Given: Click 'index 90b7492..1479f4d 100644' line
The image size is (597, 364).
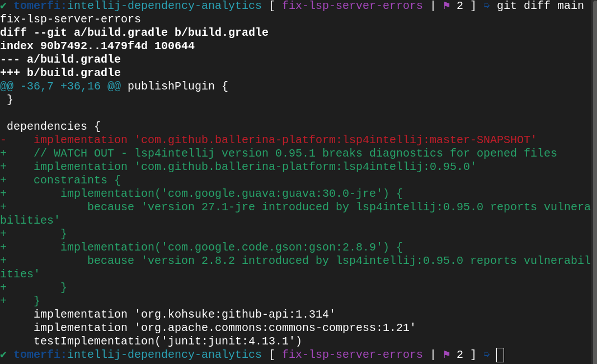Looking at the screenshot, I should [97, 46].
